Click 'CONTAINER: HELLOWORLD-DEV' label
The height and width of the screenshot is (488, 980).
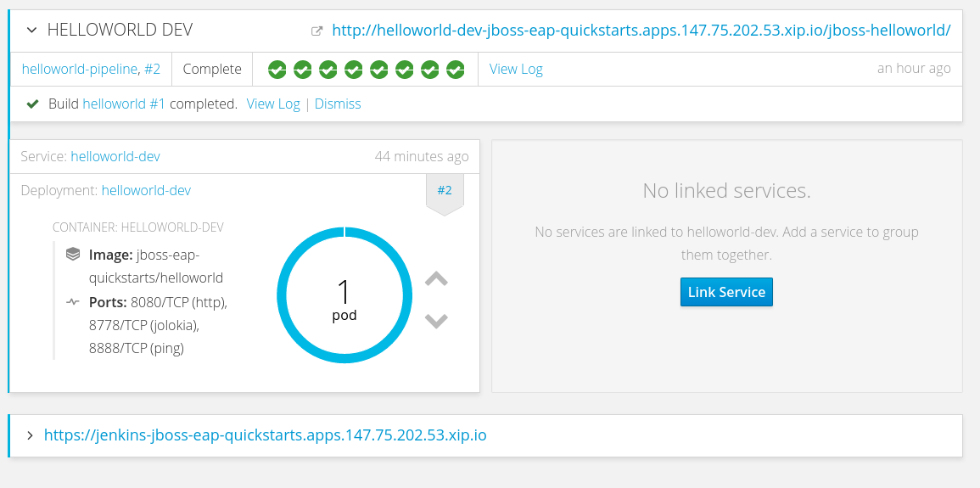[x=138, y=227]
